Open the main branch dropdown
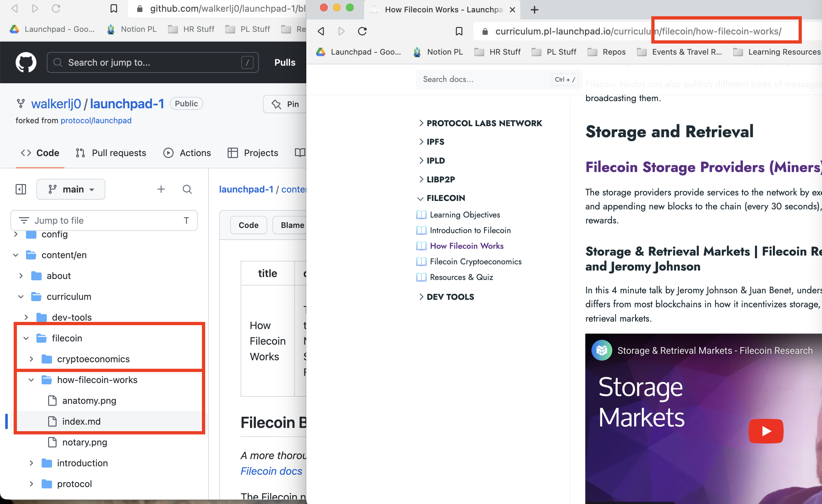This screenshot has height=504, width=822. [71, 189]
